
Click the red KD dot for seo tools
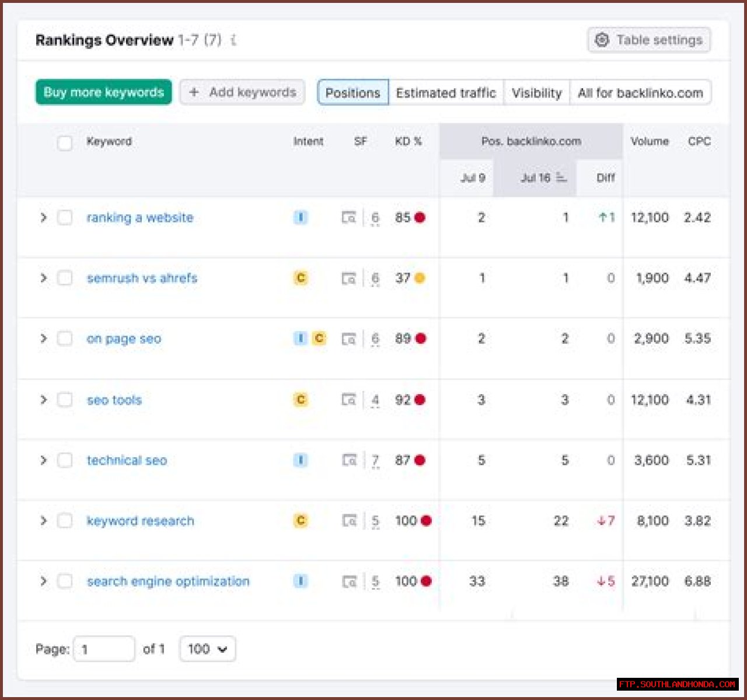pyautogui.click(x=420, y=400)
